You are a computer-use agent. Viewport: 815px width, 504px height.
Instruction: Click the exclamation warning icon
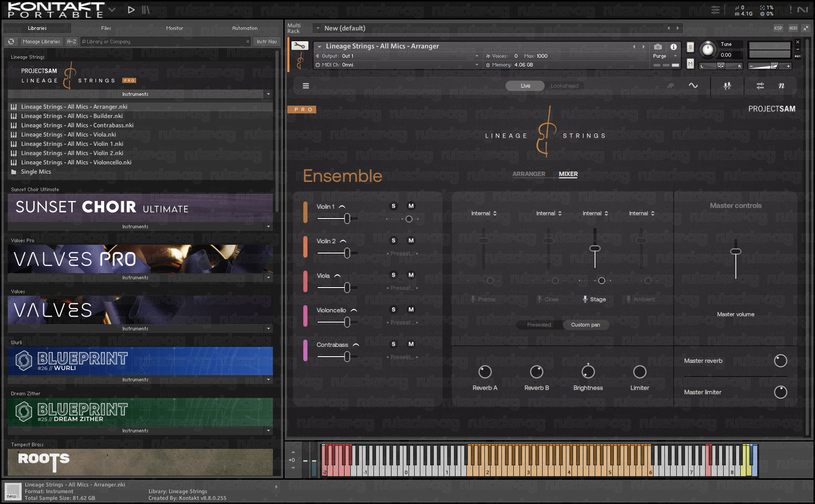[x=790, y=10]
